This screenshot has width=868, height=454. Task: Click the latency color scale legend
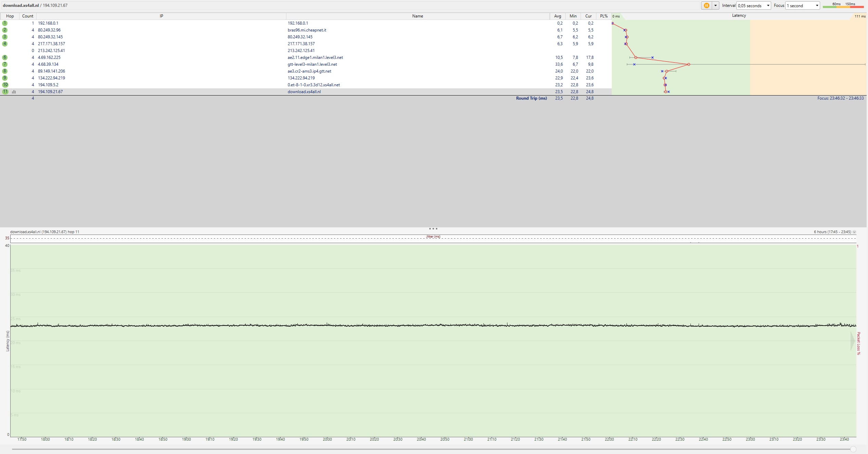coord(843,5)
